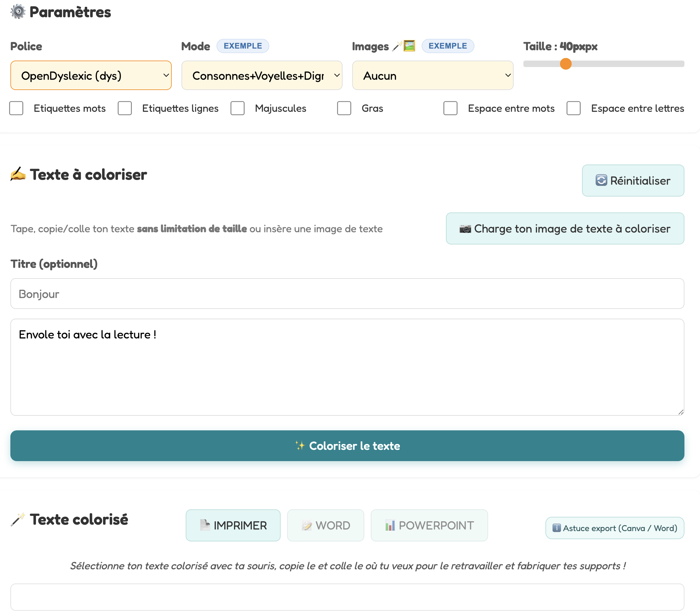The width and height of the screenshot is (700, 612).
Task: Click the EXEMPLE badge next to Mode
Action: coord(243,46)
